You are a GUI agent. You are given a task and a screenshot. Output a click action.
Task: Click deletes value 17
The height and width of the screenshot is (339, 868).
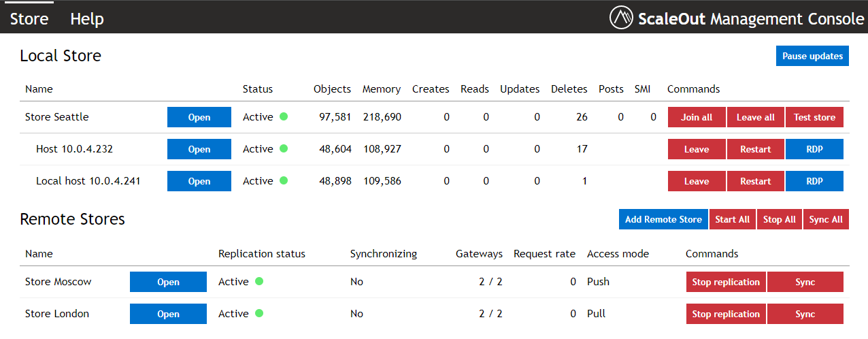[x=582, y=149]
